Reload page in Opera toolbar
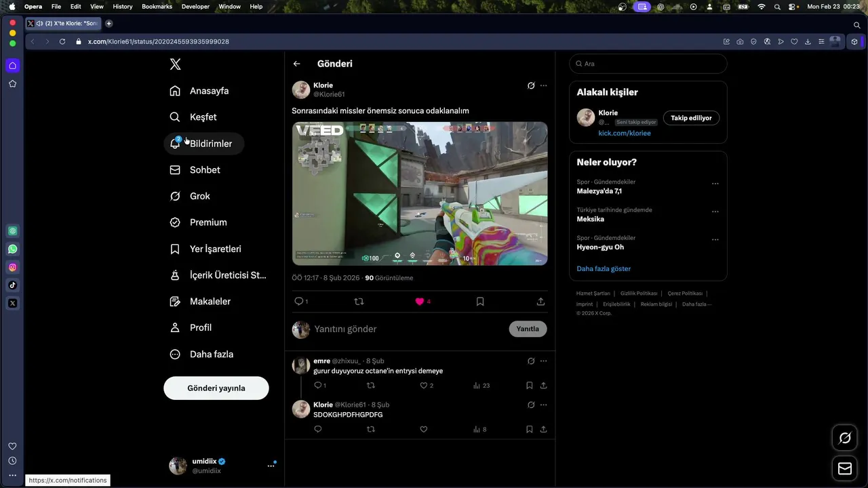868x488 pixels. [x=62, y=41]
